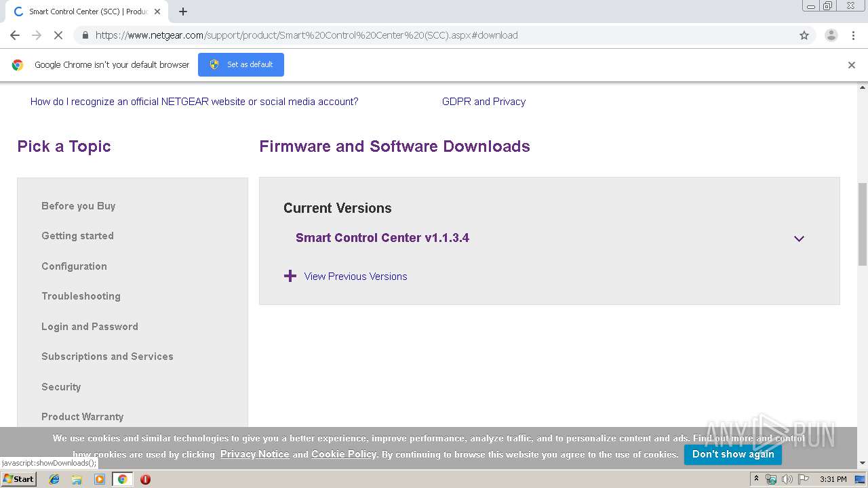This screenshot has width=868, height=488.
Task: Open the volume speaker tray icon
Action: (x=787, y=479)
